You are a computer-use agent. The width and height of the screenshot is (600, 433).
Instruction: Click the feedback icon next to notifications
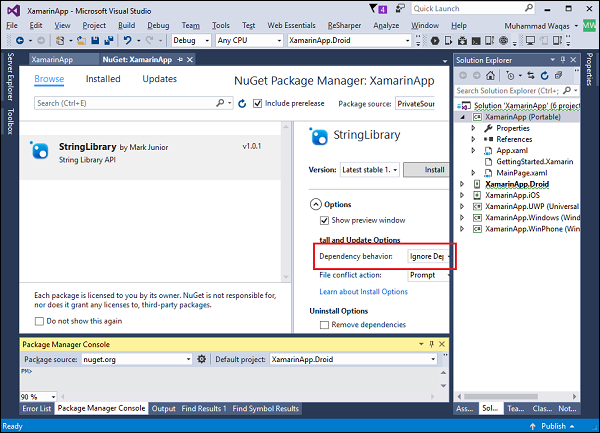400,8
